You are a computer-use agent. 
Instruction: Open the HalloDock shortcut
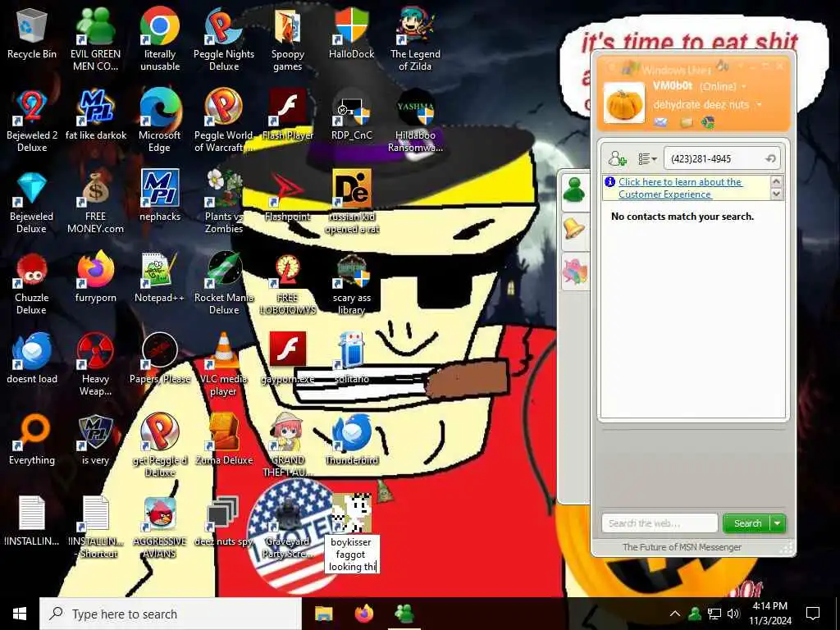click(x=351, y=33)
